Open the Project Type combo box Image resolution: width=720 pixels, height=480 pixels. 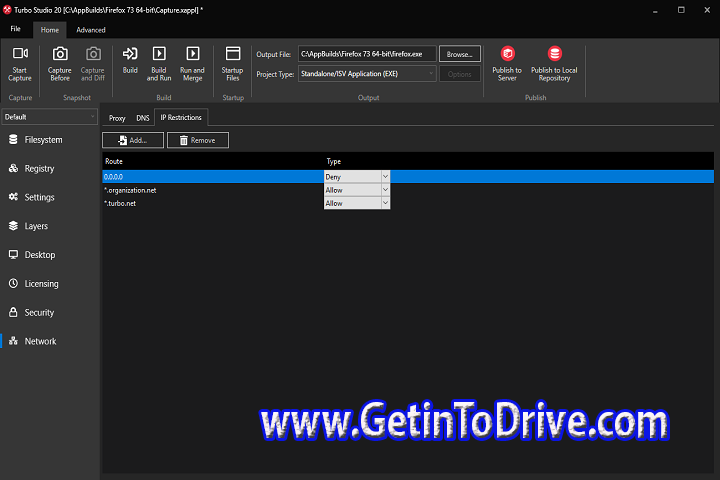pos(367,74)
